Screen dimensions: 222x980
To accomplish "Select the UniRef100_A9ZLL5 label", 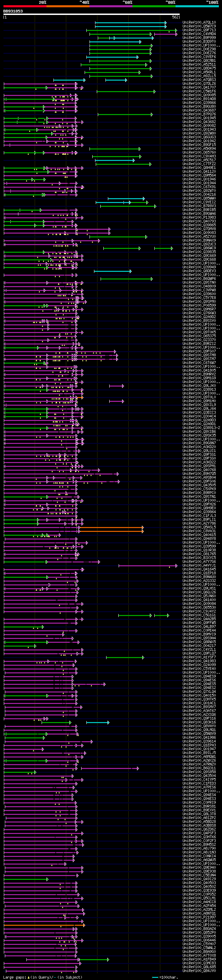I will [199, 76].
